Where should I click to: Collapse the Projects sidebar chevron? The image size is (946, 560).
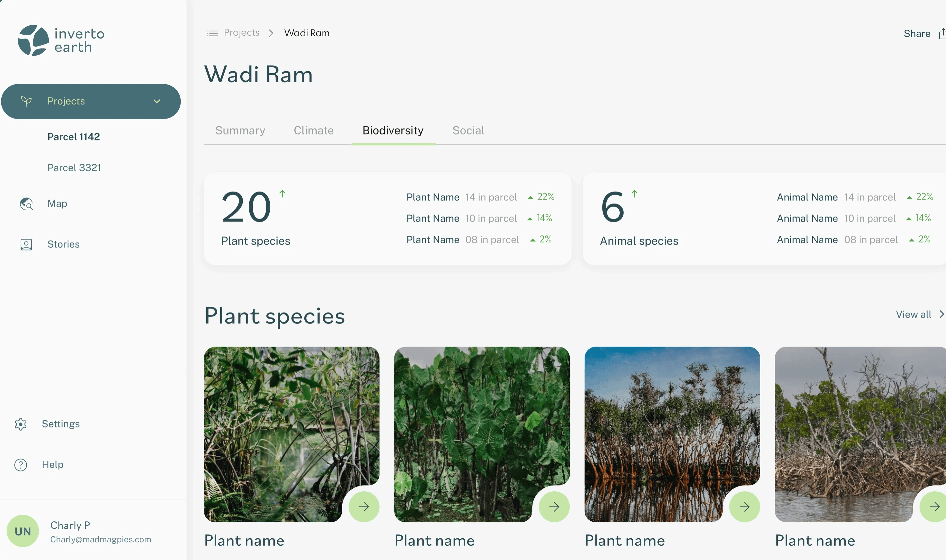157,101
